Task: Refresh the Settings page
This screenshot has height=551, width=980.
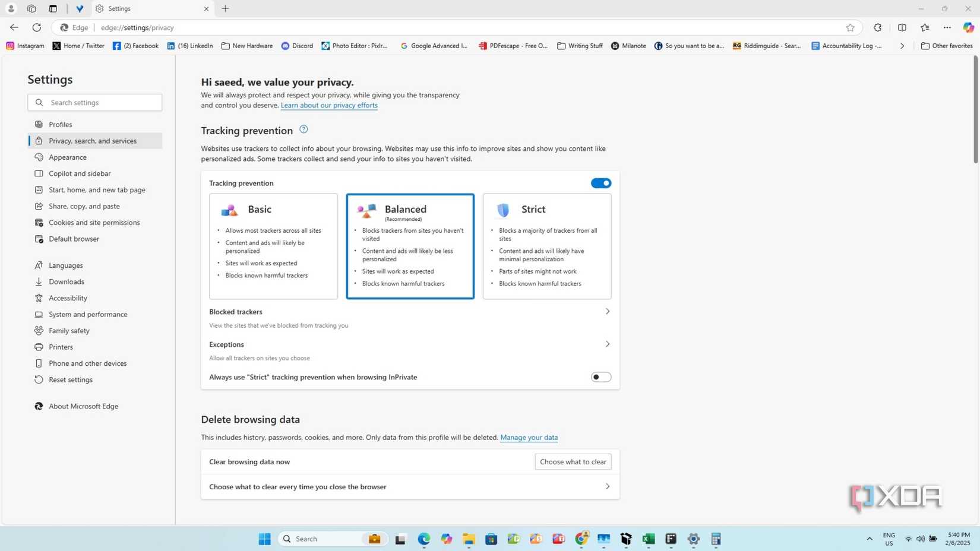Action: [x=36, y=27]
